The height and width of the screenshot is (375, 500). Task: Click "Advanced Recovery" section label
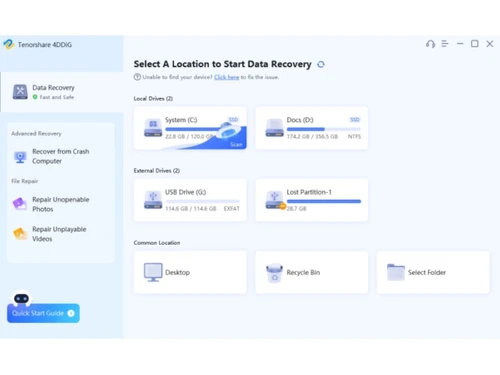pyautogui.click(x=36, y=134)
